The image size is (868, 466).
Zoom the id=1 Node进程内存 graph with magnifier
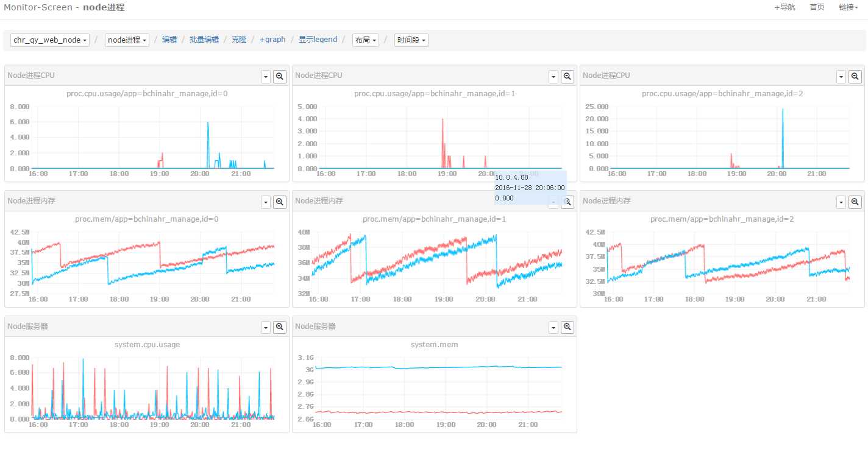[567, 202]
